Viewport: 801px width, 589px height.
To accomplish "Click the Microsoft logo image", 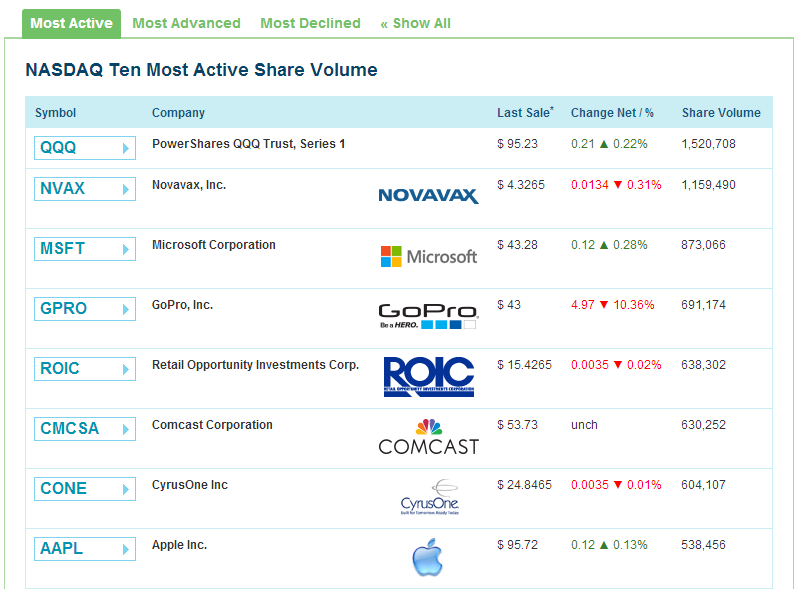I will (428, 256).
